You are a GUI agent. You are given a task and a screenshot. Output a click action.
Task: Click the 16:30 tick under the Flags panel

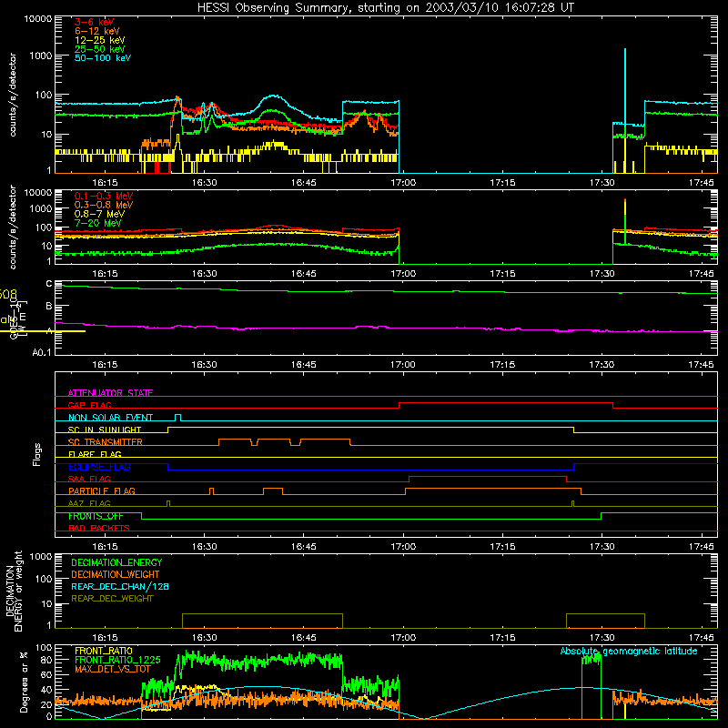(x=204, y=547)
